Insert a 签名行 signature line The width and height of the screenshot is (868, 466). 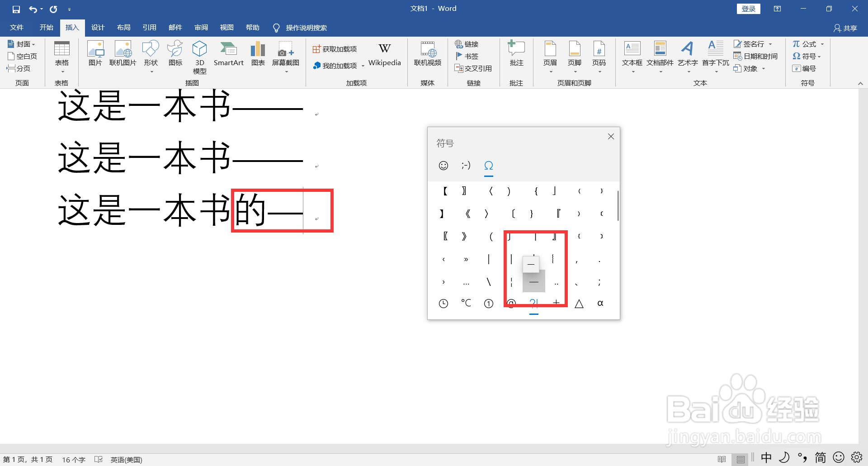click(753, 44)
